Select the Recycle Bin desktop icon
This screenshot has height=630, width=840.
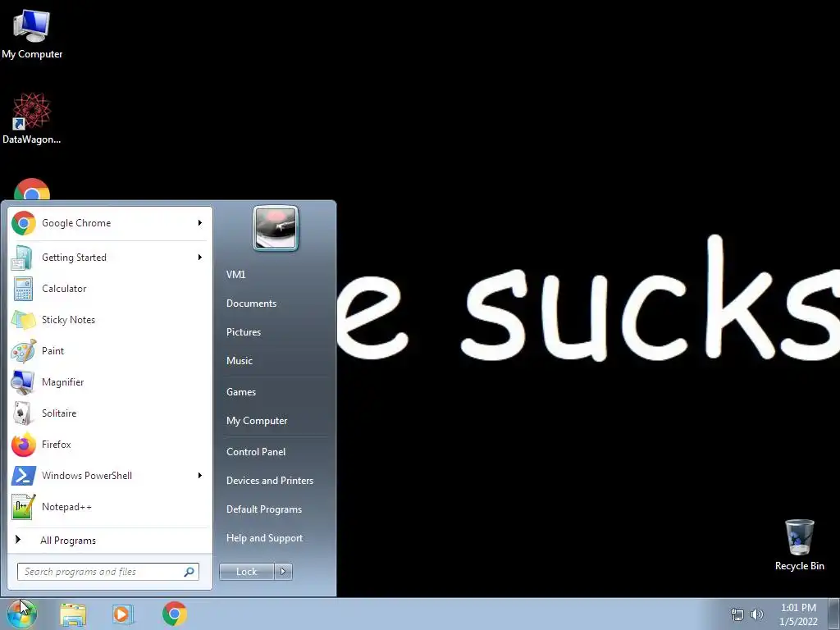click(799, 545)
